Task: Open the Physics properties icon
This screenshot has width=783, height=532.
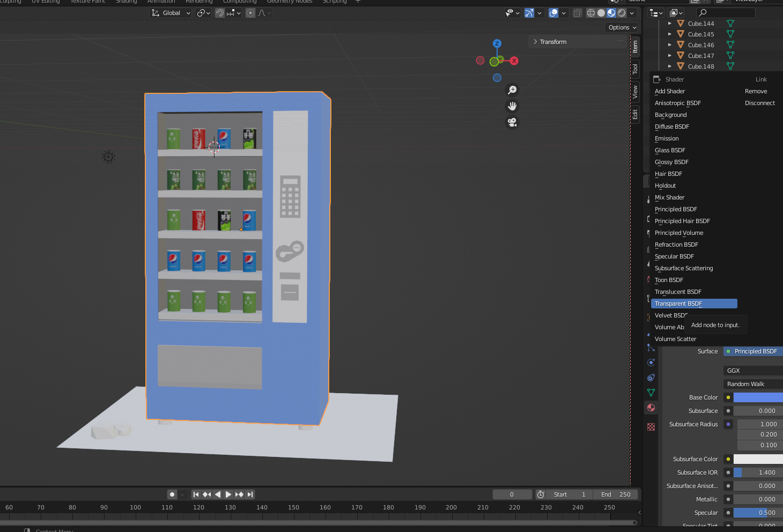Action: [651, 363]
